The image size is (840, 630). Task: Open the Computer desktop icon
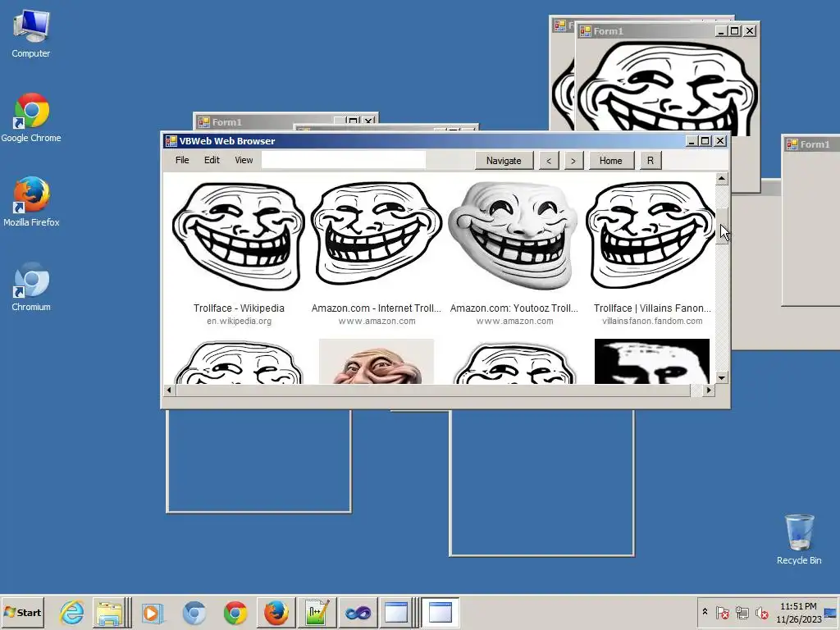tap(30, 34)
